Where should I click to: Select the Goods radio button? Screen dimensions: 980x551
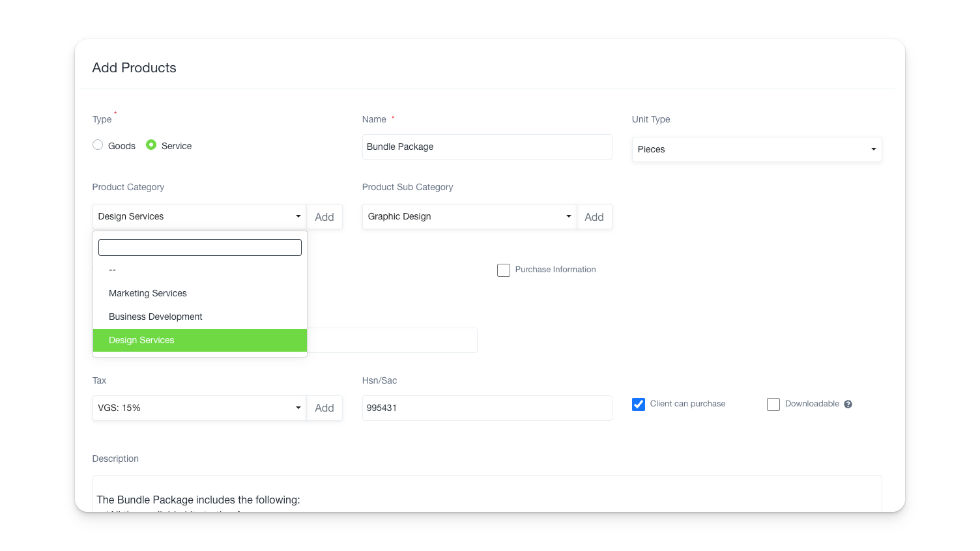click(98, 145)
